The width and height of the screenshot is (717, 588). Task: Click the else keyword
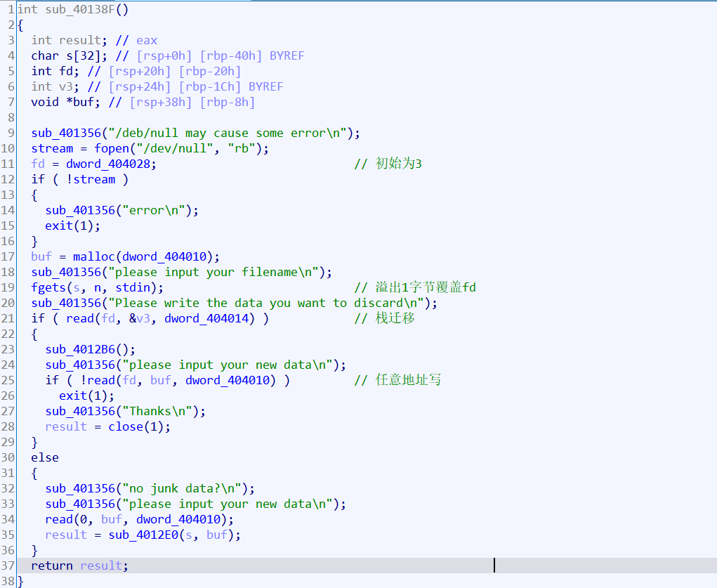point(45,457)
